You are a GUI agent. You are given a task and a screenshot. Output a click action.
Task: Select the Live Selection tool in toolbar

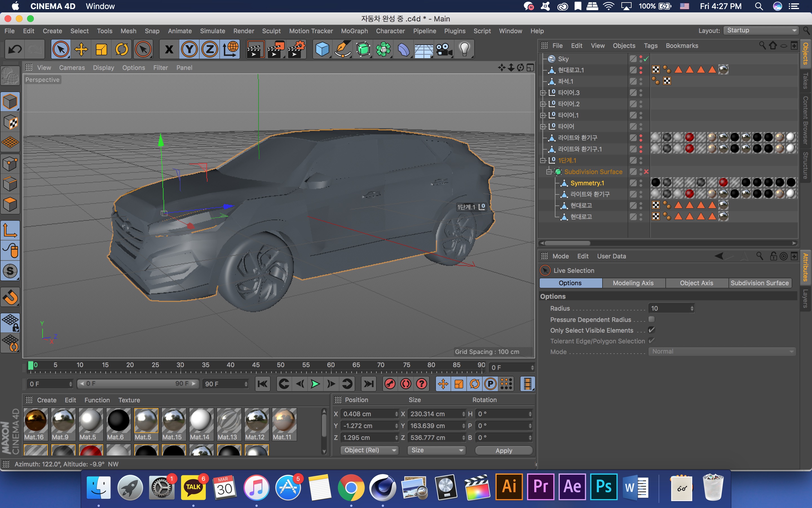click(61, 49)
